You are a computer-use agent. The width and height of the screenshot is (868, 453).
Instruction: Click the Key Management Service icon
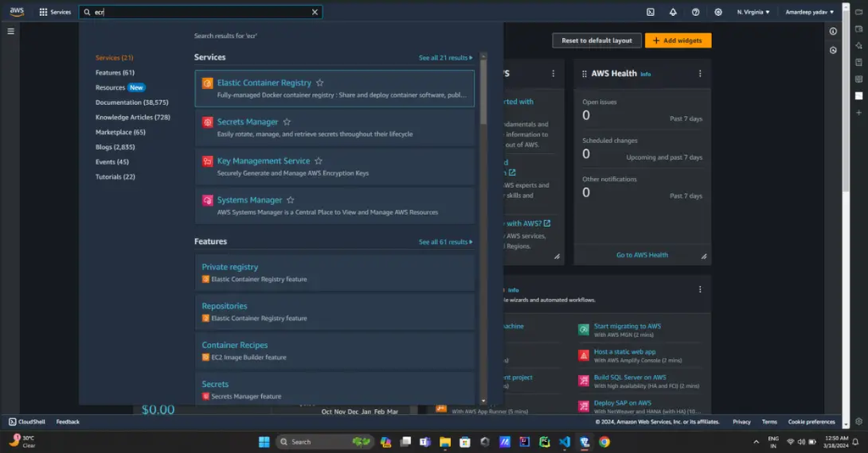click(208, 162)
